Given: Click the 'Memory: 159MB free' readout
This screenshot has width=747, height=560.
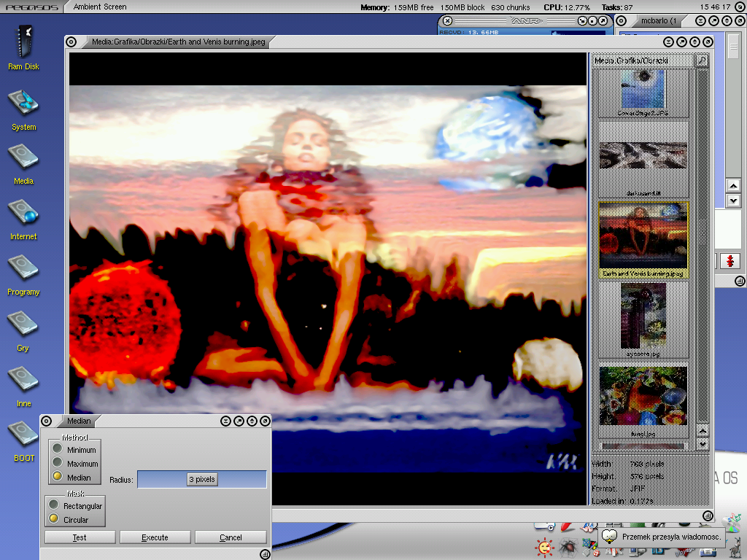Looking at the screenshot, I should [x=397, y=7].
